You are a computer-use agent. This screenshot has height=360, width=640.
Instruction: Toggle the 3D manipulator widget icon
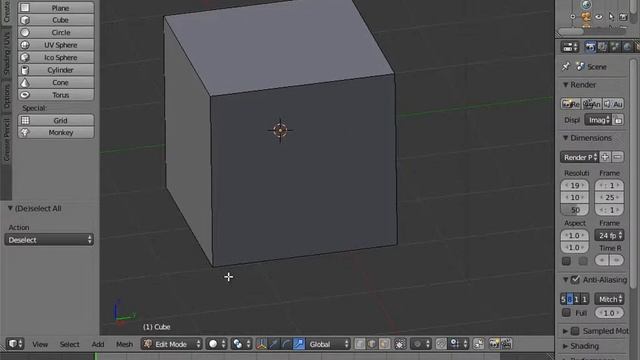[262, 344]
